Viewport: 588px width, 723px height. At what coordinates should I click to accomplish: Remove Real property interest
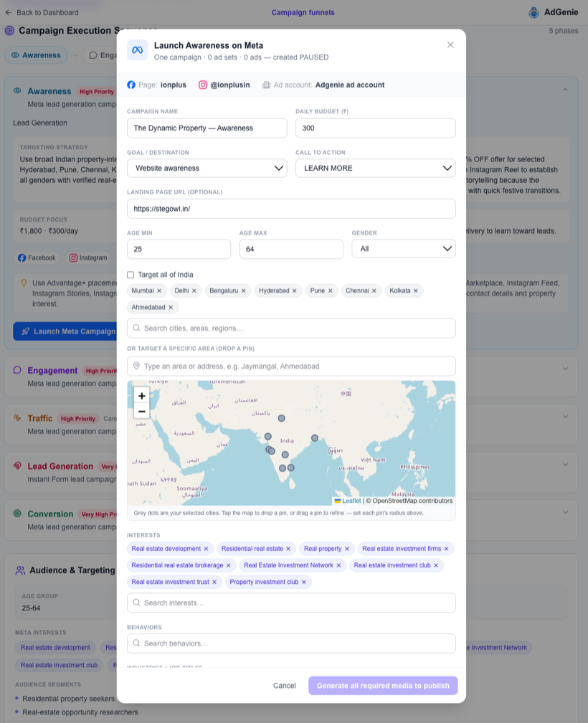(347, 549)
